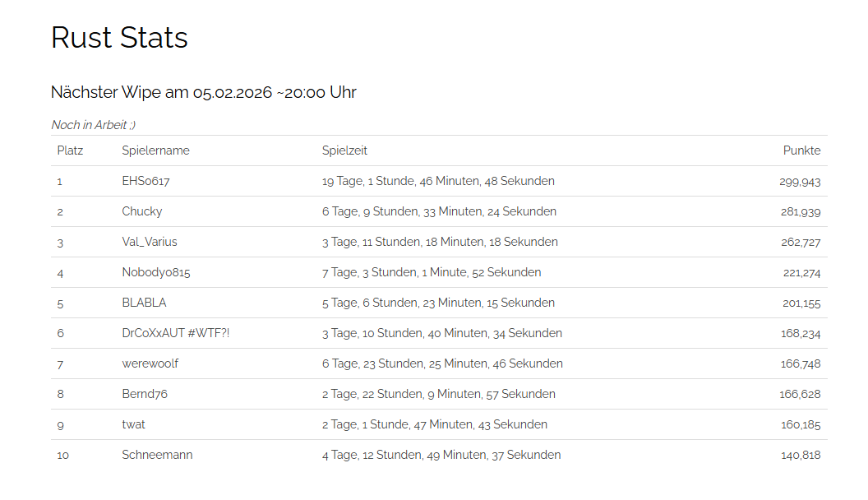Select player name Chucky

click(x=142, y=211)
